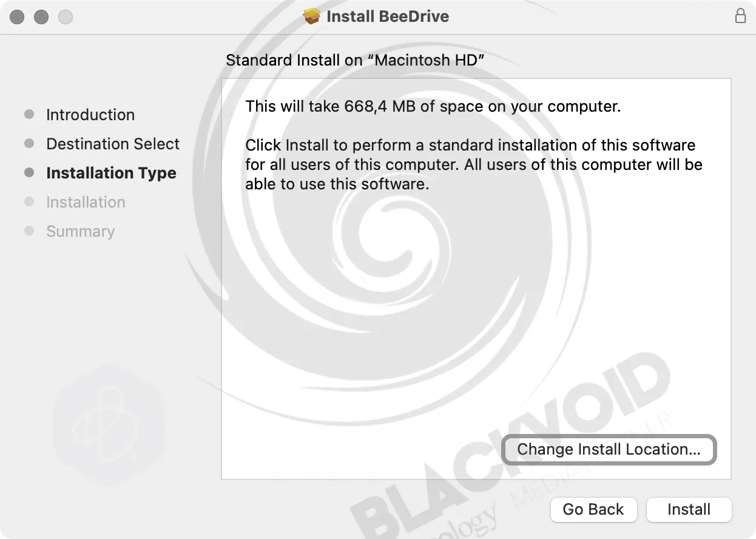Screen dimensions: 756x539
Task: Select the Destination Select step
Action: point(113,144)
